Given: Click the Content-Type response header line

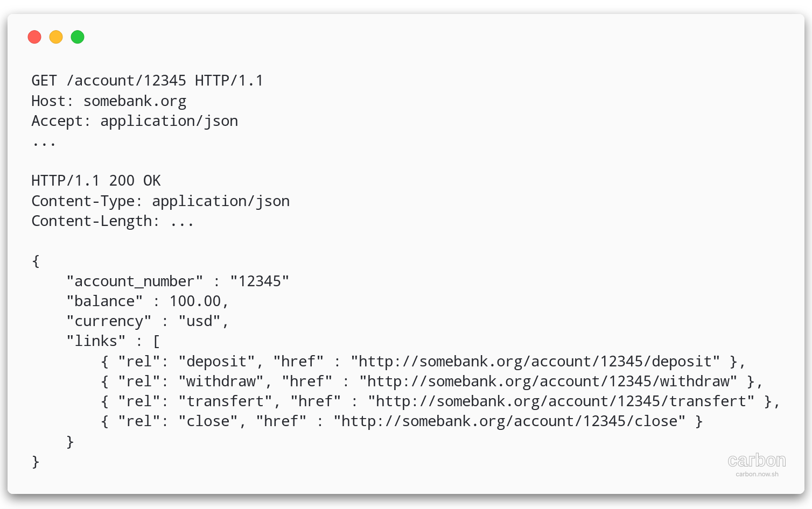Looking at the screenshot, I should coord(160,201).
